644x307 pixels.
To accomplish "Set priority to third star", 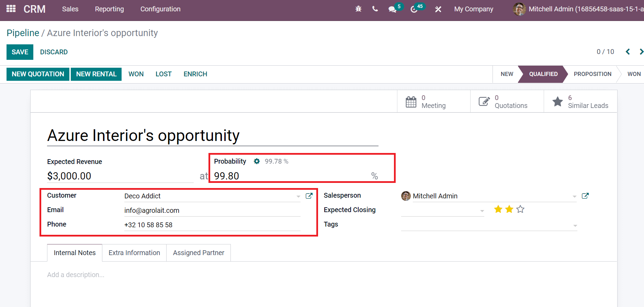I will (x=520, y=209).
